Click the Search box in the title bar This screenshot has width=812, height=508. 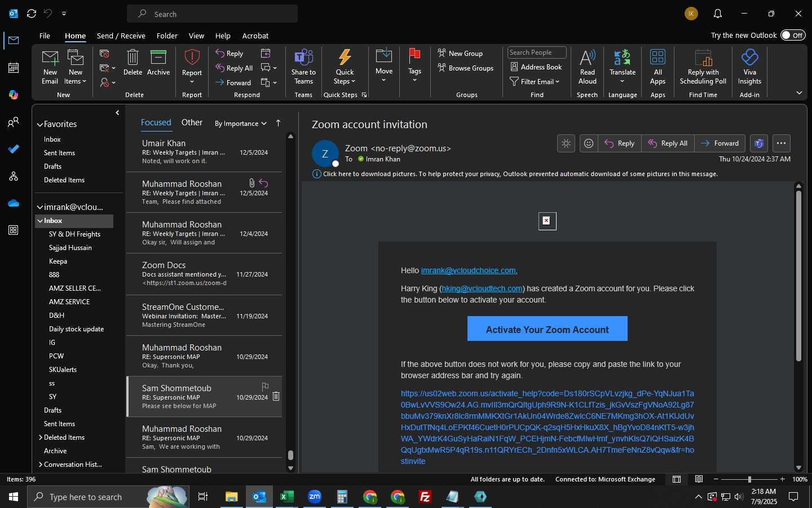(x=213, y=14)
